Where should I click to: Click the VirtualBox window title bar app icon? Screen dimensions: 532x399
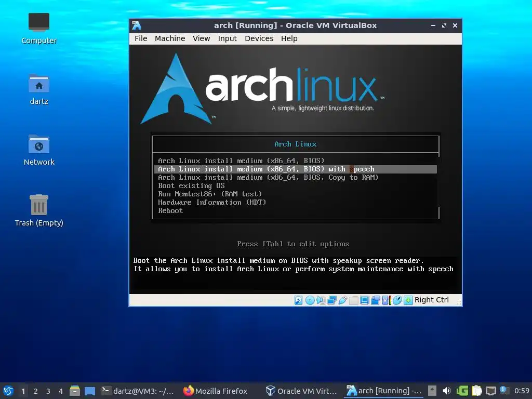[x=137, y=25]
